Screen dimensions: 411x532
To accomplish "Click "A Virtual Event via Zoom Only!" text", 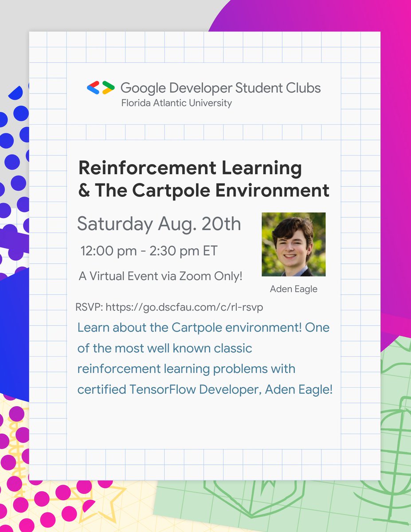I will (x=160, y=276).
